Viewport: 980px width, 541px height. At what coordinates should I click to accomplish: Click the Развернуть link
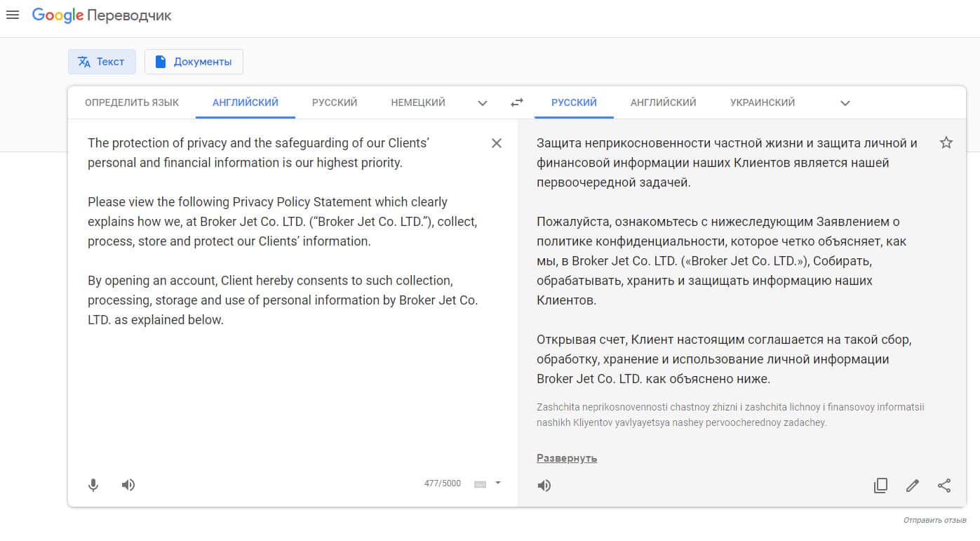click(x=567, y=458)
